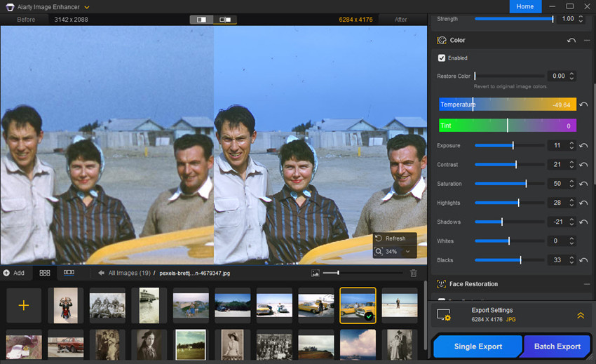
Task: Click the Temperature color slider
Action: (508, 105)
